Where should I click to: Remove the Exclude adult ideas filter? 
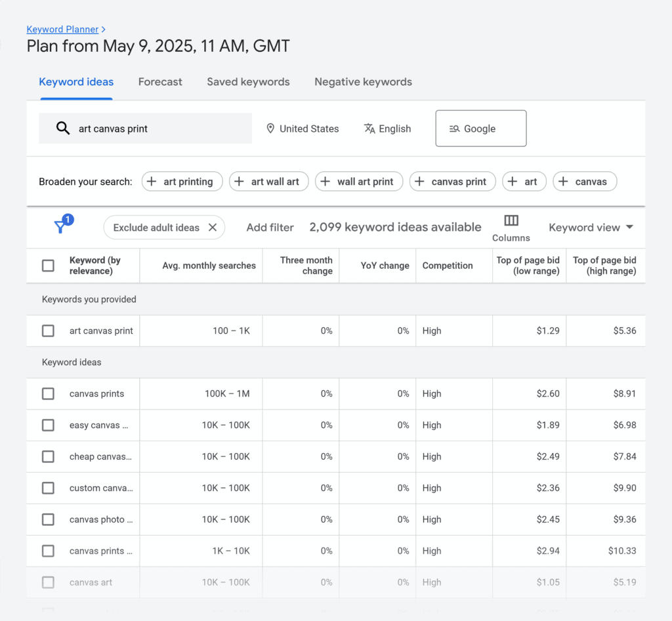[x=213, y=228]
